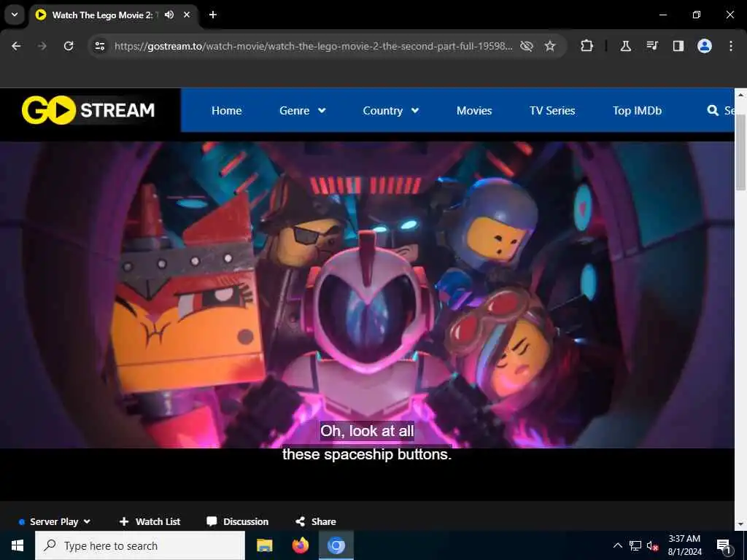The width and height of the screenshot is (747, 560).
Task: Open the network tray icon
Action: pyautogui.click(x=635, y=545)
